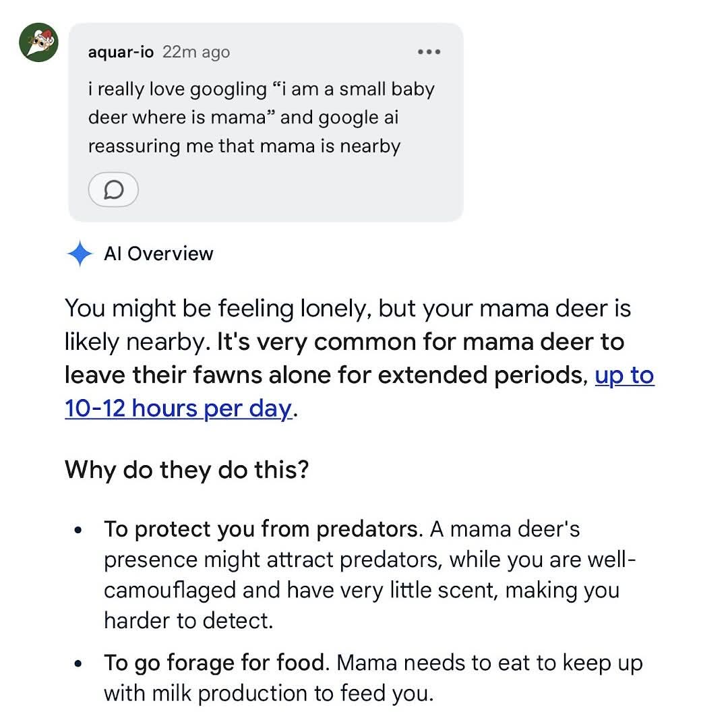
Task: Click the 'To protect you from predators' bullet text
Action: 260,529
